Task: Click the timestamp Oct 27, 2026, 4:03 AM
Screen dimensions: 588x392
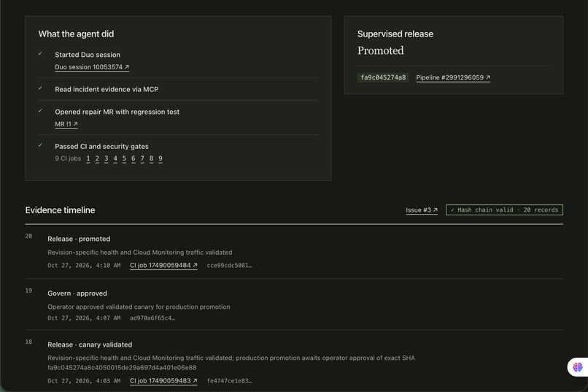Action: click(x=84, y=381)
